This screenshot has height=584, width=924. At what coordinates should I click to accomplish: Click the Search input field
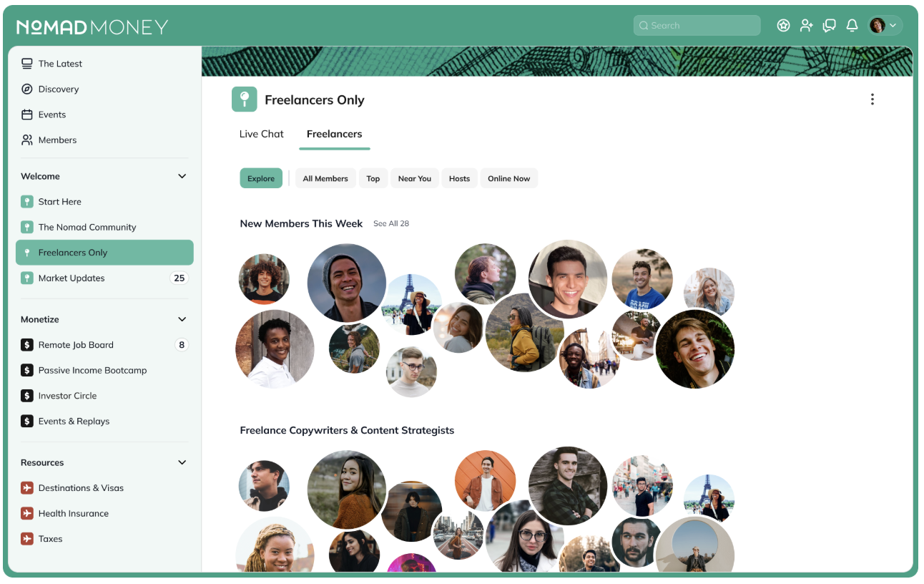tap(697, 26)
